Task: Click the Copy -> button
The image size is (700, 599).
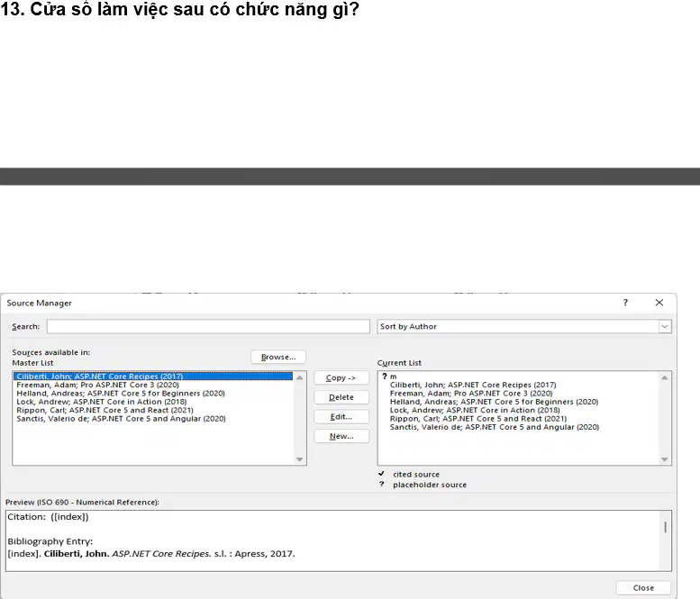Action: click(341, 377)
